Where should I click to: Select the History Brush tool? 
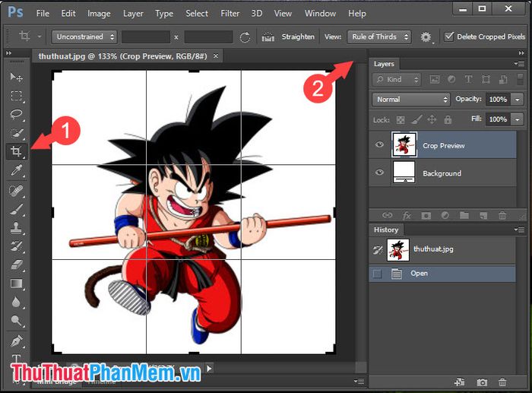[16, 246]
